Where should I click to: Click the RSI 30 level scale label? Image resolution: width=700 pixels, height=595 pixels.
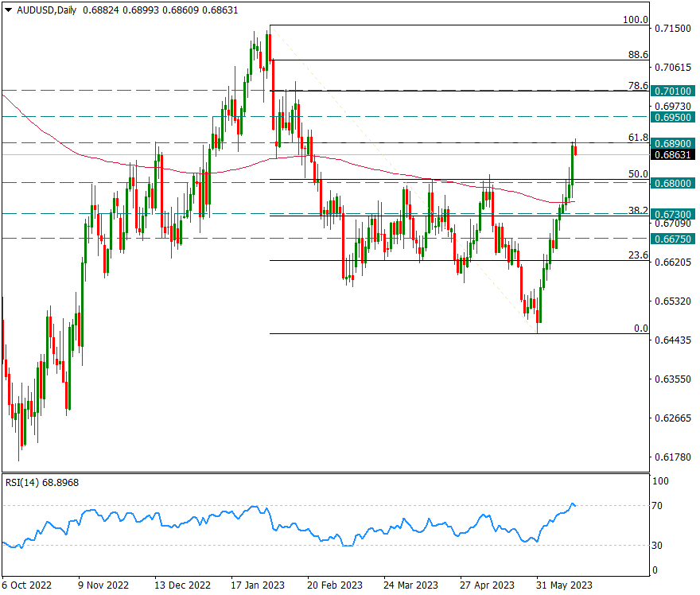pos(657,546)
